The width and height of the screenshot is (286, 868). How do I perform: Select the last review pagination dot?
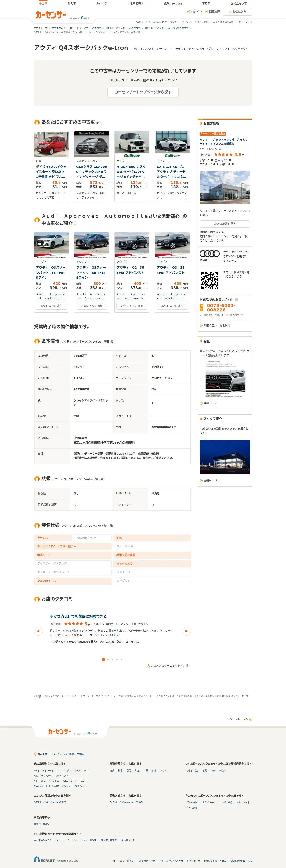tap(121, 659)
